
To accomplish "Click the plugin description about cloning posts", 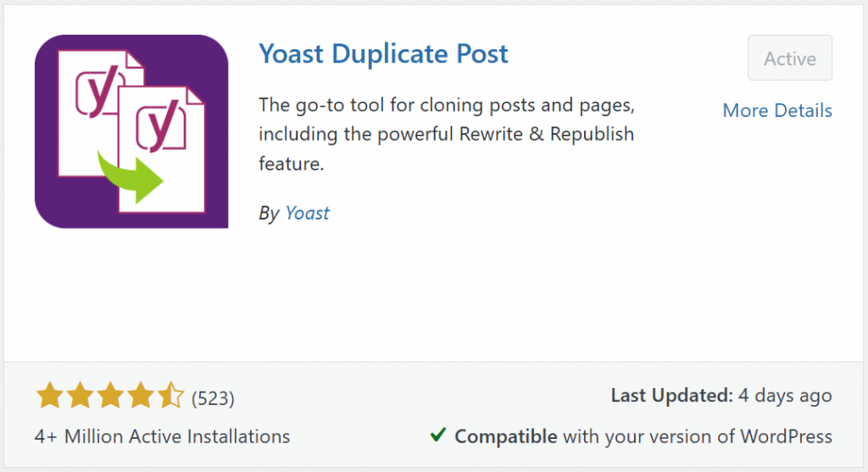I will [x=447, y=135].
